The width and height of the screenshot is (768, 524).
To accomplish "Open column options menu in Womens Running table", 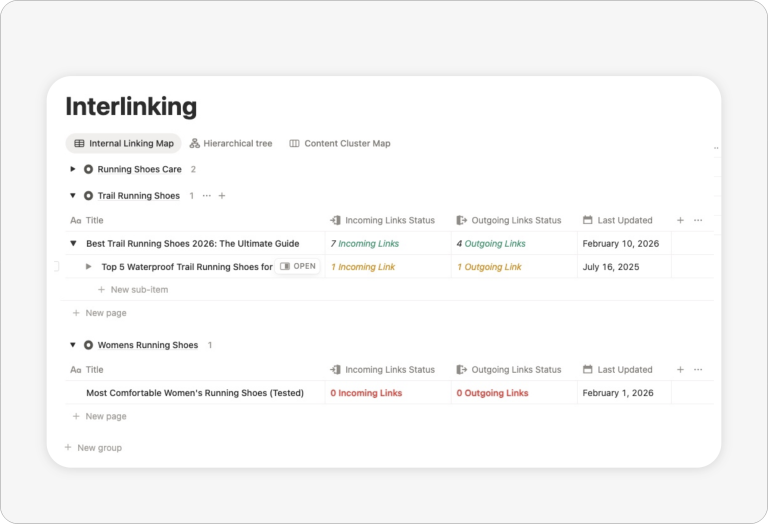I will [x=698, y=370].
